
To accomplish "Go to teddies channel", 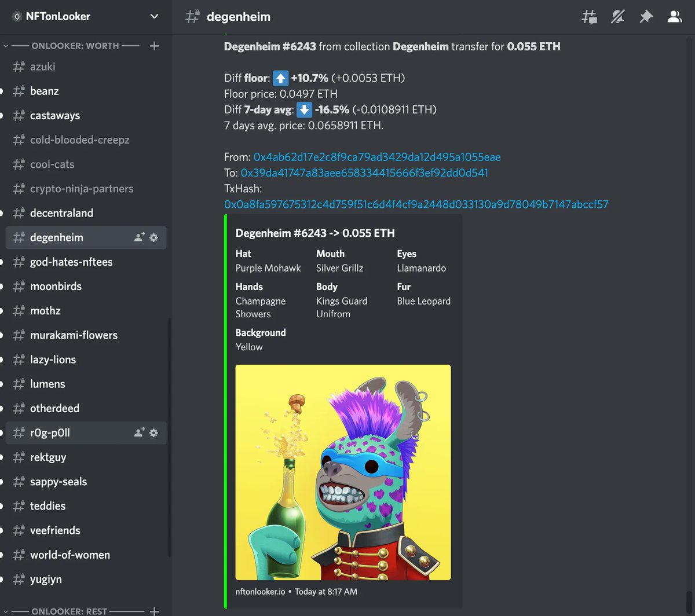I will [x=86, y=505].
